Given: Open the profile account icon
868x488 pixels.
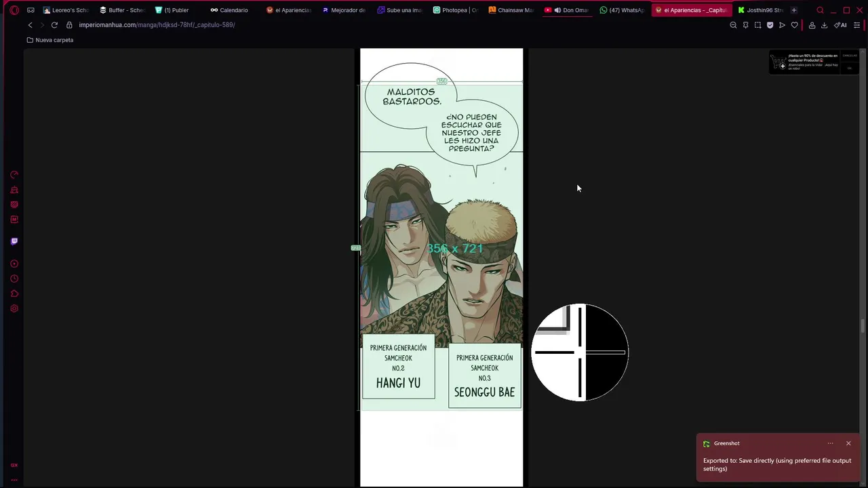Looking at the screenshot, I should 812,25.
